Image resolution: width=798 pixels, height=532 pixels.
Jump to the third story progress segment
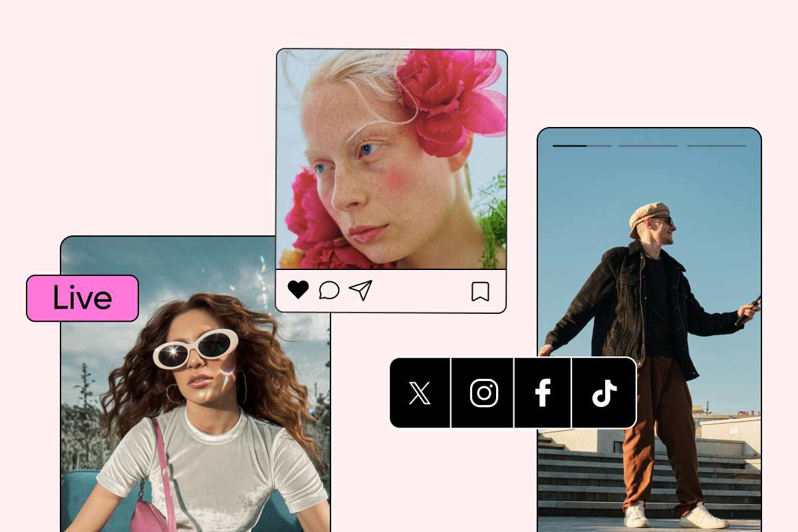pyautogui.click(x=716, y=146)
